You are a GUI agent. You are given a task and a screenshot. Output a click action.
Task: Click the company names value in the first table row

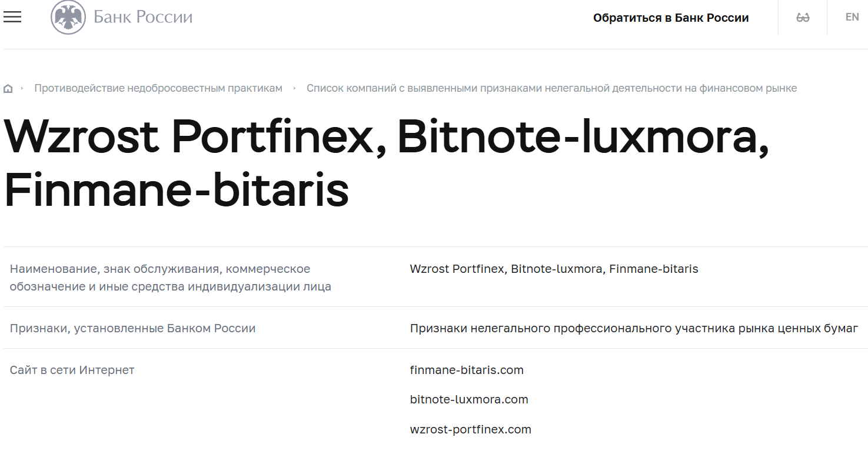553,269
